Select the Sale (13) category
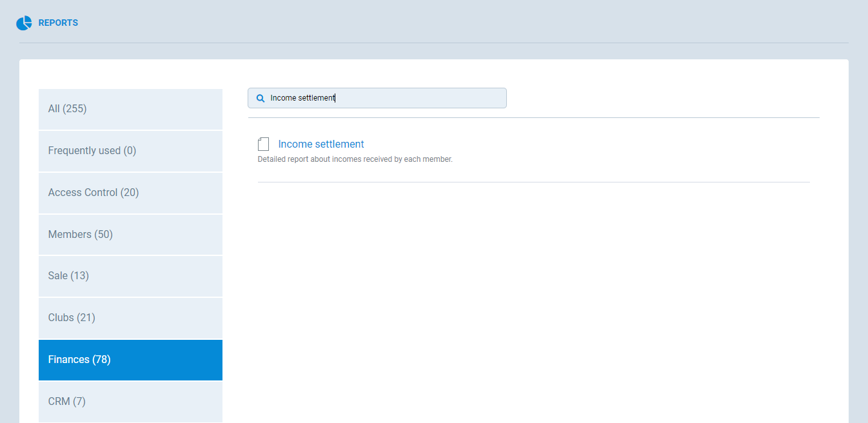This screenshot has height=423, width=868. pos(130,276)
